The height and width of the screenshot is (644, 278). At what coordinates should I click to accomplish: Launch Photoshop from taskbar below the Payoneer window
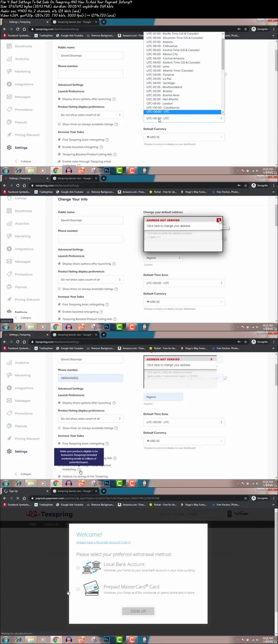(x=106, y=639)
